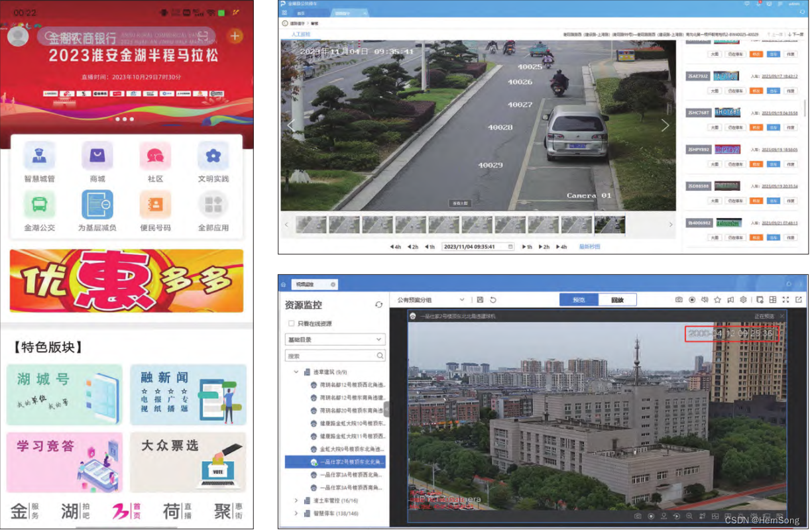
Task: Open the 湖城号 feature card
Action: tap(64, 395)
